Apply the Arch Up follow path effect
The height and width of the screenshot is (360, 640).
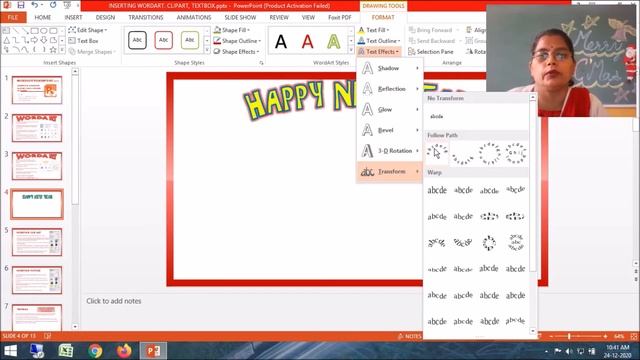(x=437, y=153)
